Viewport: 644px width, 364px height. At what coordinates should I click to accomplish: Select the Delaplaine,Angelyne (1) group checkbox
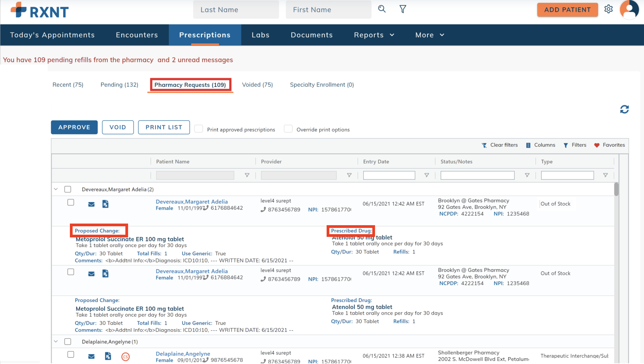tap(68, 342)
